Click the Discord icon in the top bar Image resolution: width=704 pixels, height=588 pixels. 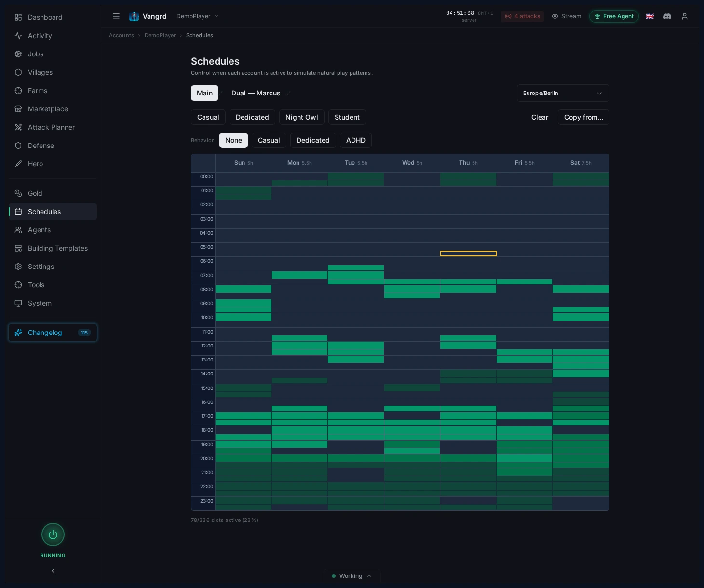667,16
